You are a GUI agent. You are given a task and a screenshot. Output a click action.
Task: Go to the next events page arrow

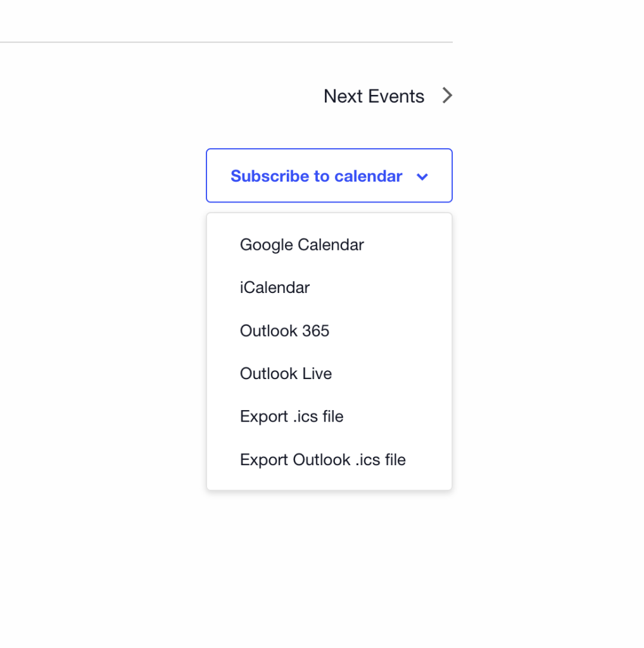tap(447, 96)
